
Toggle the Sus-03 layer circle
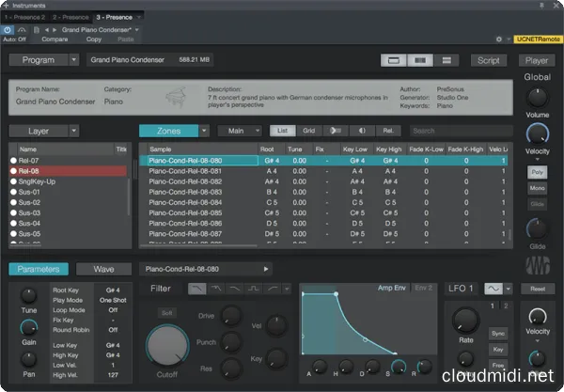click(x=14, y=212)
